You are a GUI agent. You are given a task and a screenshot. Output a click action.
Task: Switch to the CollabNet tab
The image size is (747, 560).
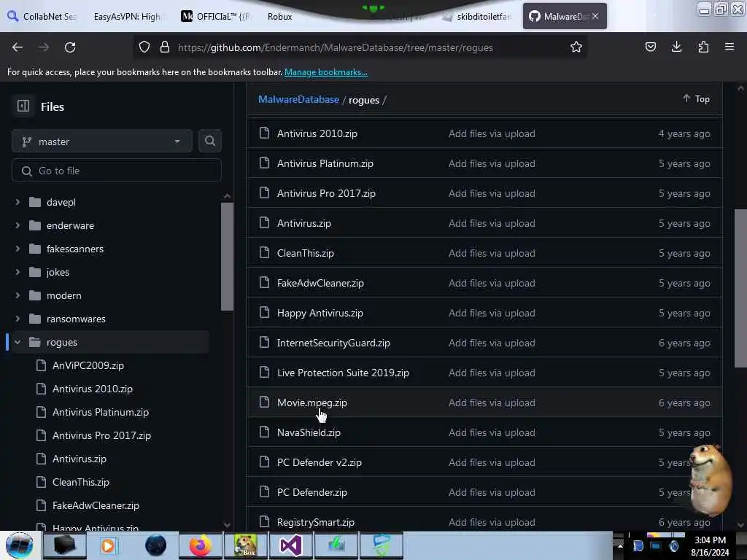click(x=42, y=16)
